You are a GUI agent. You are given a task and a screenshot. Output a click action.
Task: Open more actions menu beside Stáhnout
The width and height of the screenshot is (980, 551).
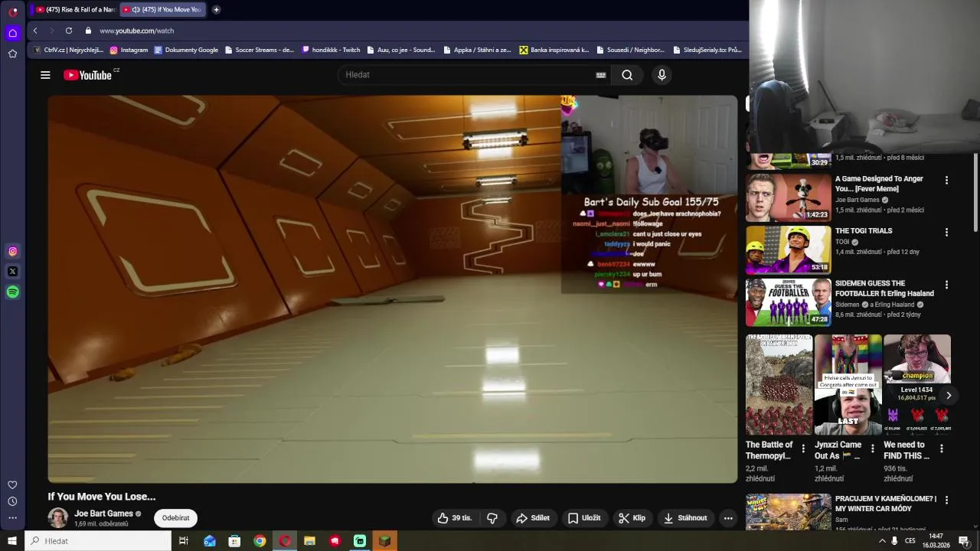[x=728, y=518]
